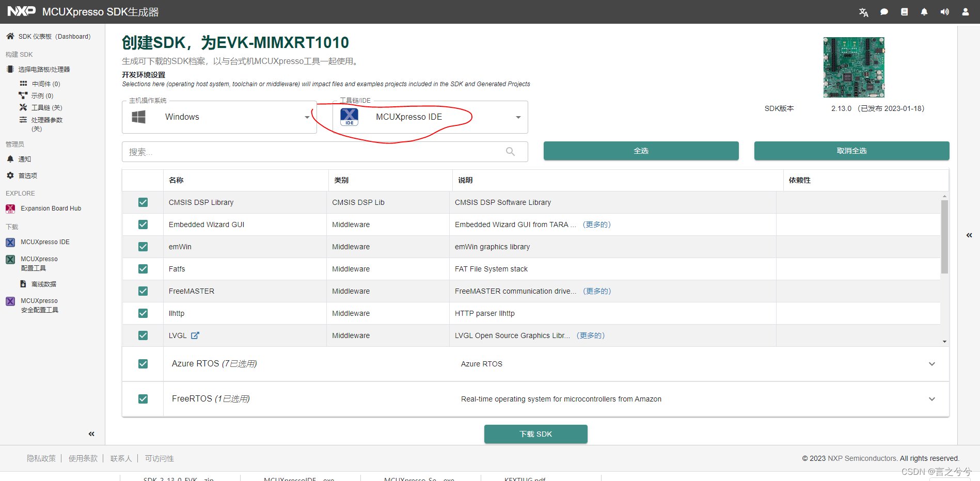Image resolution: width=980 pixels, height=481 pixels.
Task: Click the search magnifier icon
Action: pyautogui.click(x=510, y=152)
